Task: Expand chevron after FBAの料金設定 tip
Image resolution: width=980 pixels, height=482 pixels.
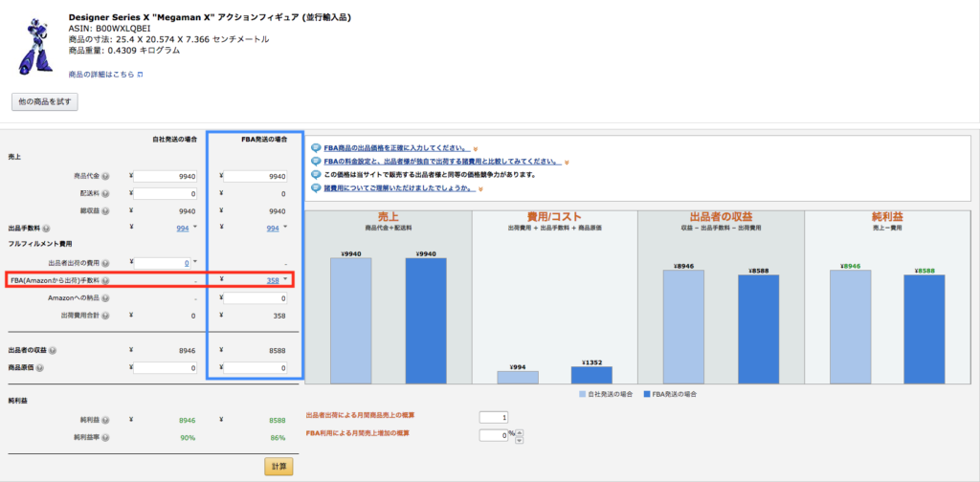Action: (567, 163)
